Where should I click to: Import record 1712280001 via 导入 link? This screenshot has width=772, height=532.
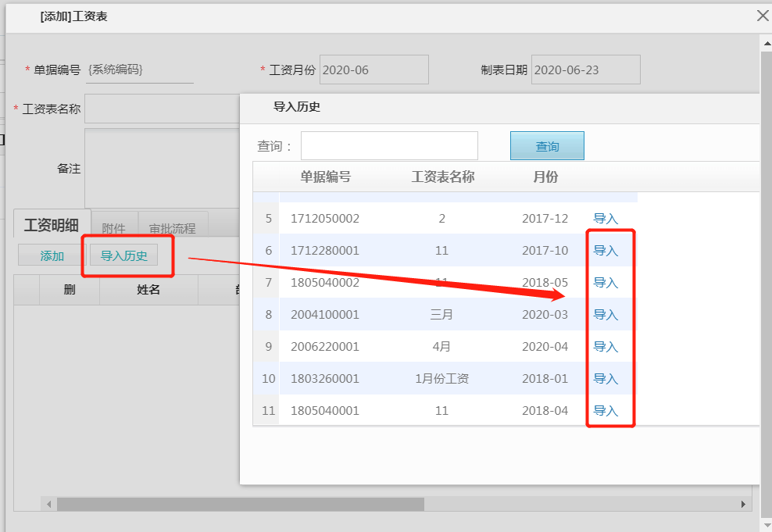click(606, 251)
